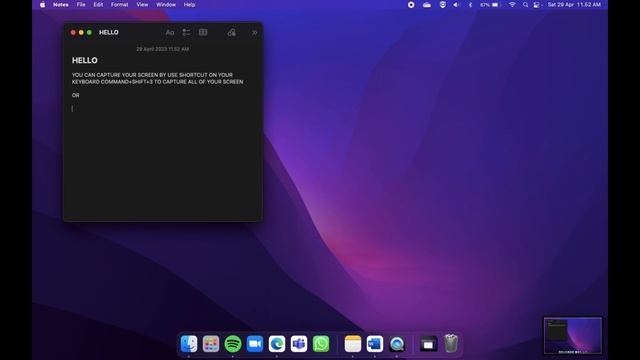Viewport: 640px width, 360px height.
Task: Expand hidden toolbar items via the chevrons
Action: pos(254,33)
